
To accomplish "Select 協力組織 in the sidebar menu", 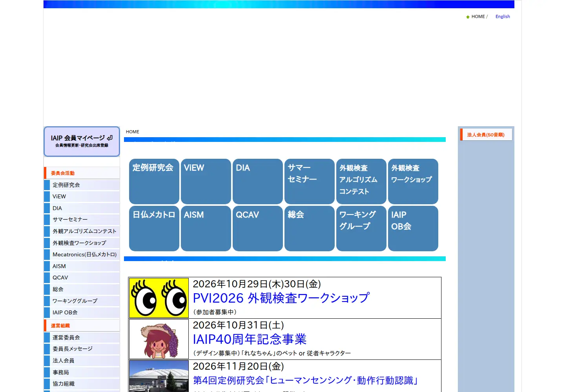I will pyautogui.click(x=82, y=384).
